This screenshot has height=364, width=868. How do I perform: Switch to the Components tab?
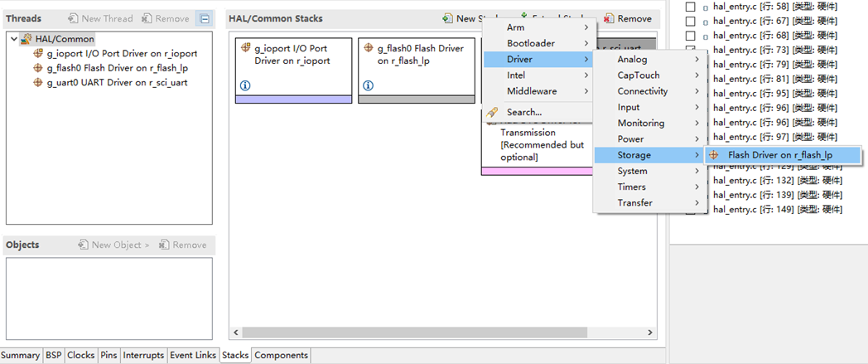point(282,355)
